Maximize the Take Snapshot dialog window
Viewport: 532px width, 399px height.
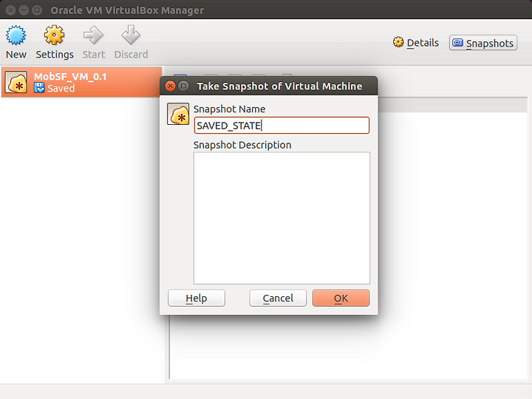[x=183, y=86]
